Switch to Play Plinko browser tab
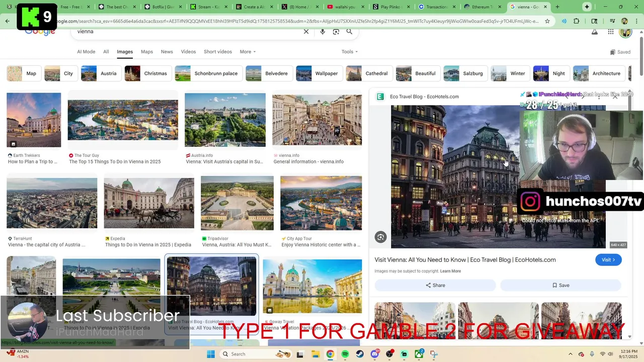 390,7
